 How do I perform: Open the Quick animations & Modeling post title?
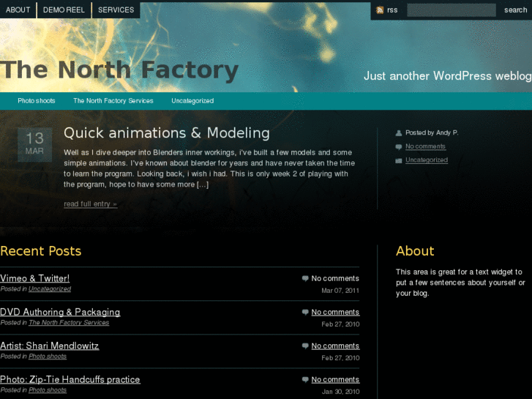coord(167,133)
